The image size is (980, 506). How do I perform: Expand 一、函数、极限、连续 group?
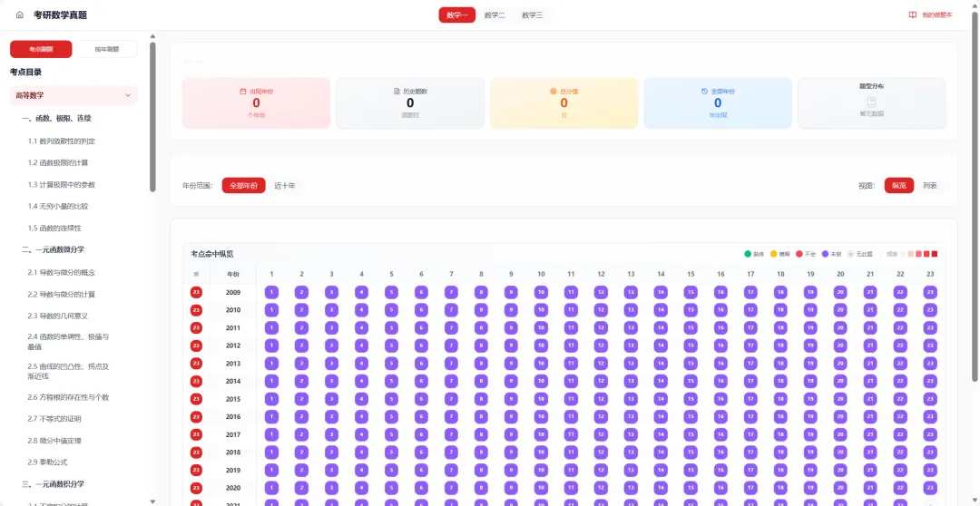pos(57,119)
